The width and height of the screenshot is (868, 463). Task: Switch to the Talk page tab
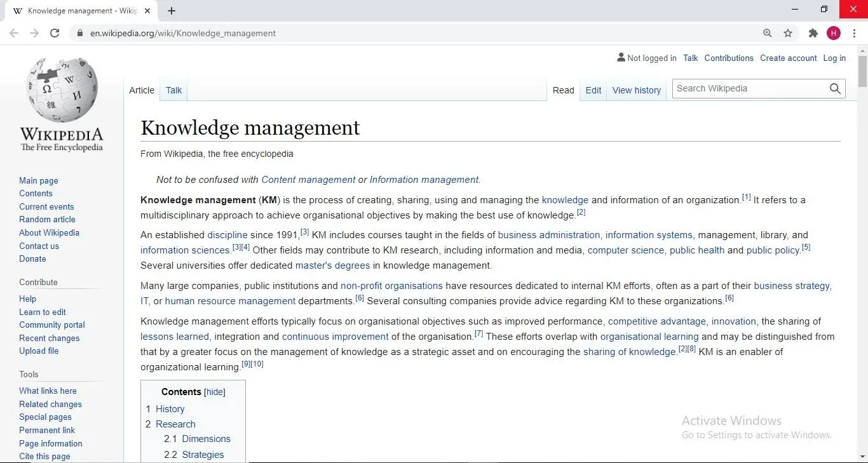(x=173, y=90)
